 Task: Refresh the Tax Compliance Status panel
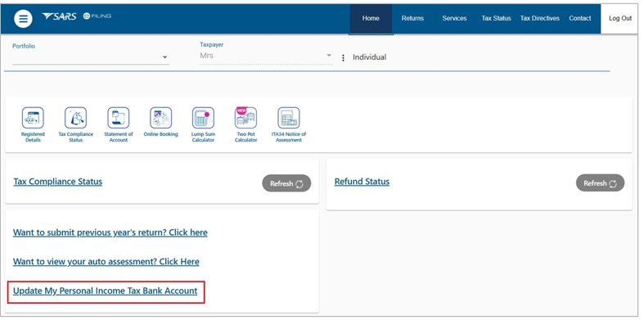pyautogui.click(x=286, y=183)
